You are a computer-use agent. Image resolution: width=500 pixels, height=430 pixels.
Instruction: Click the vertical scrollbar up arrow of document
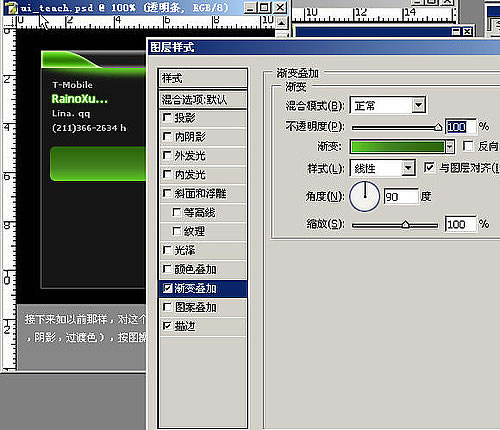[x=282, y=23]
